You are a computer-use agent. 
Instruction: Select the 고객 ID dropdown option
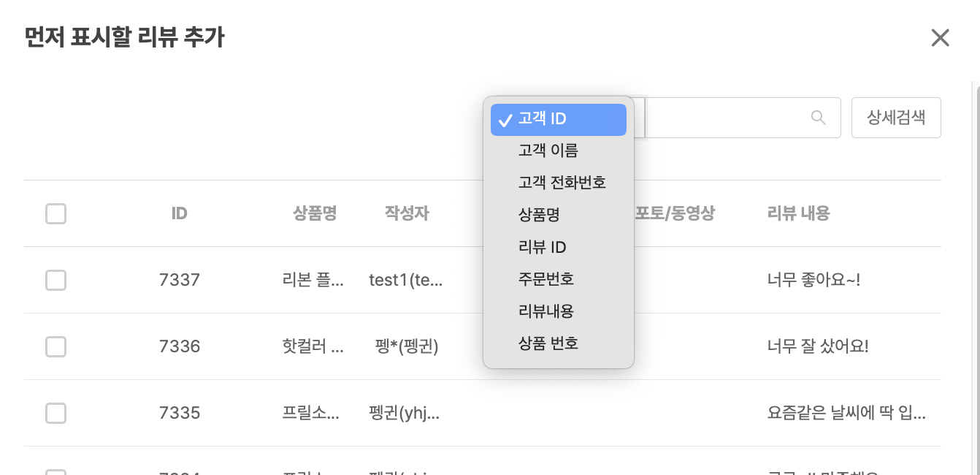(x=559, y=120)
